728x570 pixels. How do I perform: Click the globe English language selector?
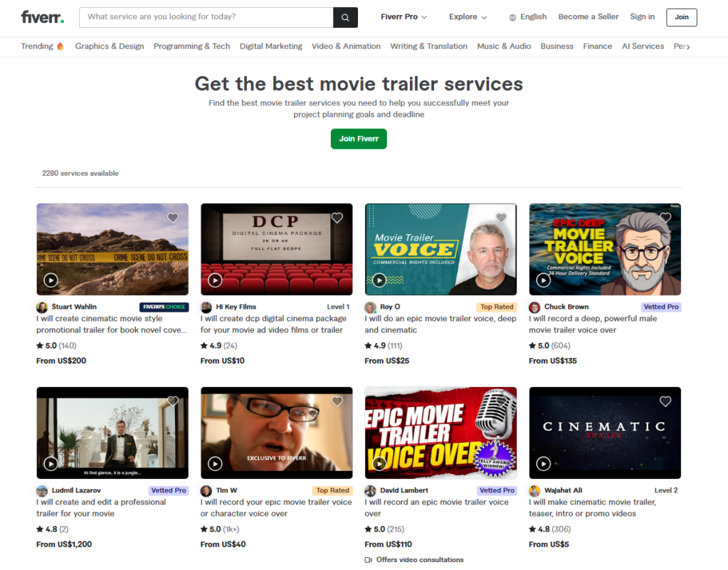click(x=528, y=17)
